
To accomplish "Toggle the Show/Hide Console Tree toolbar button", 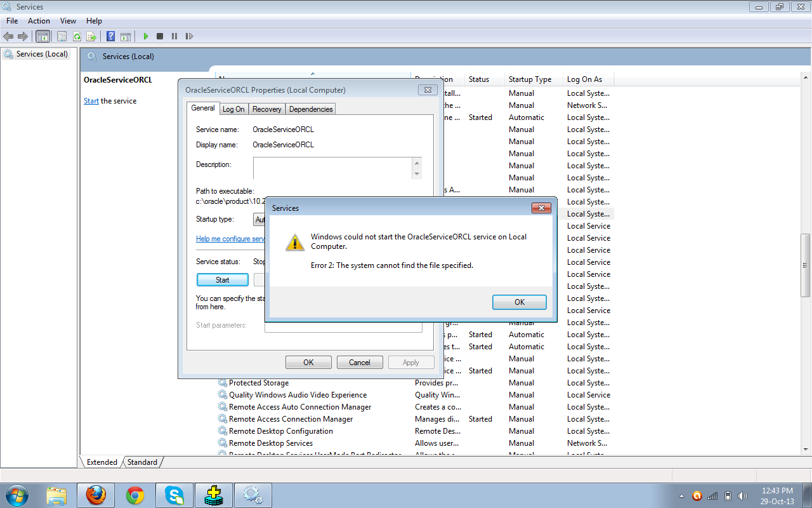I will click(x=43, y=36).
